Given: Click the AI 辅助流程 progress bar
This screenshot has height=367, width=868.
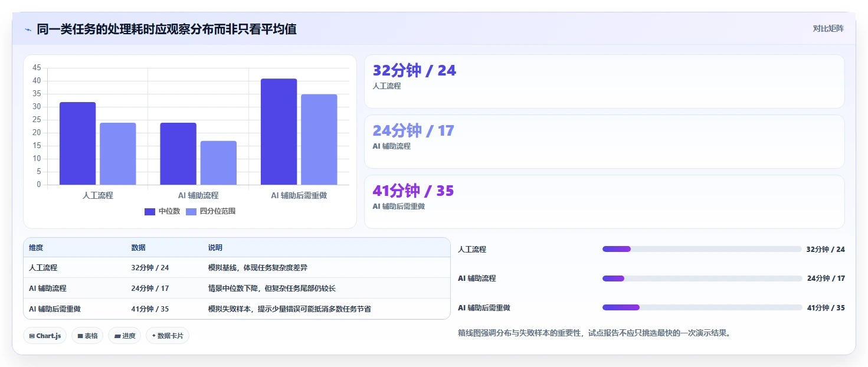Looking at the screenshot, I should pyautogui.click(x=702, y=278).
